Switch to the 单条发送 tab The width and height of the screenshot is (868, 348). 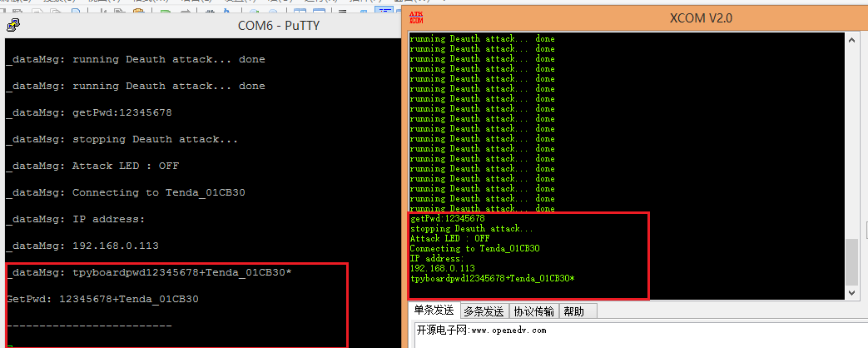[x=435, y=311]
